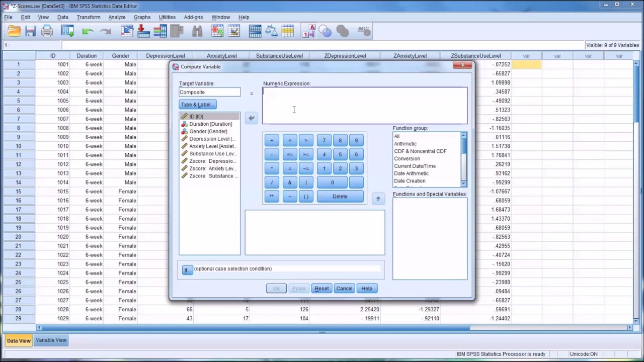Switch to the Data View tab

pyautogui.click(x=19, y=340)
